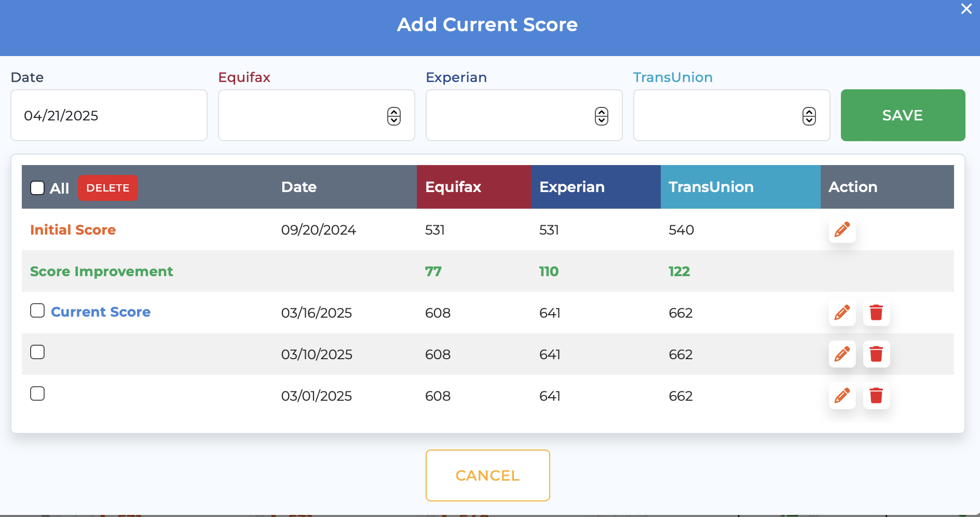Viewport: 980px width, 517px height.
Task: Click the Score Improvement label
Action: coord(102,271)
